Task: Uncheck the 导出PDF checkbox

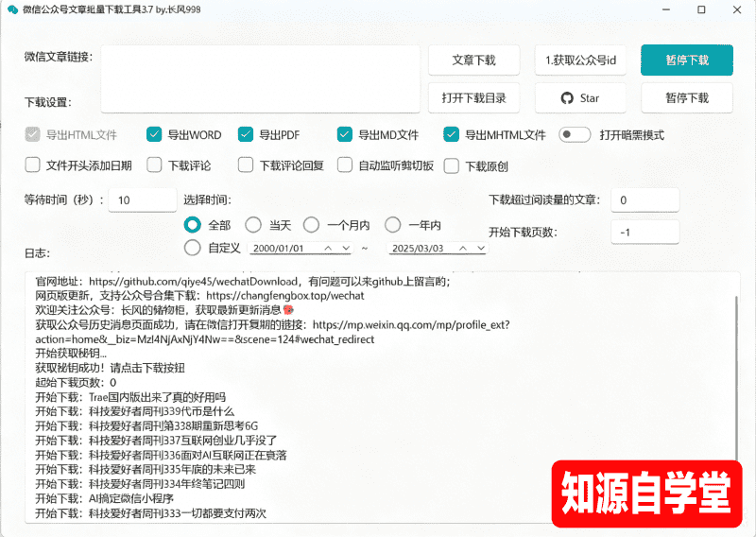Action: (246, 134)
